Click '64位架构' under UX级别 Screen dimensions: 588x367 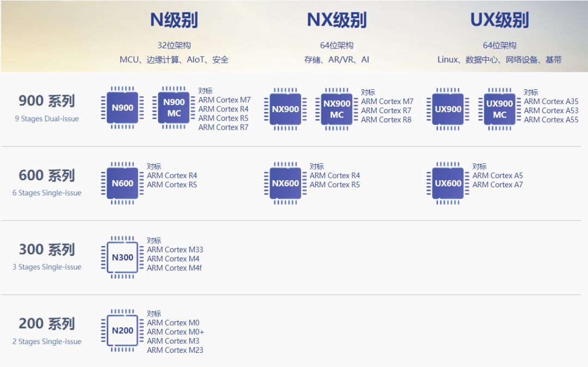click(x=499, y=45)
